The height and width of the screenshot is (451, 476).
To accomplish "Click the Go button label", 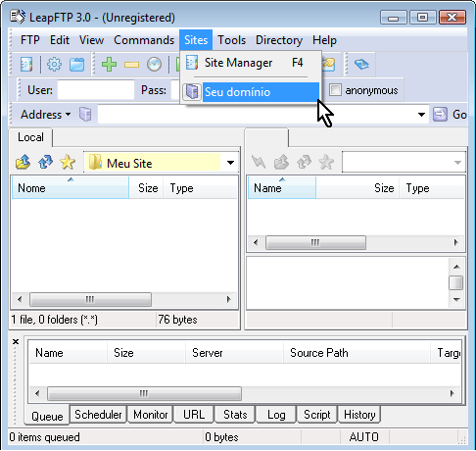I will [459, 115].
